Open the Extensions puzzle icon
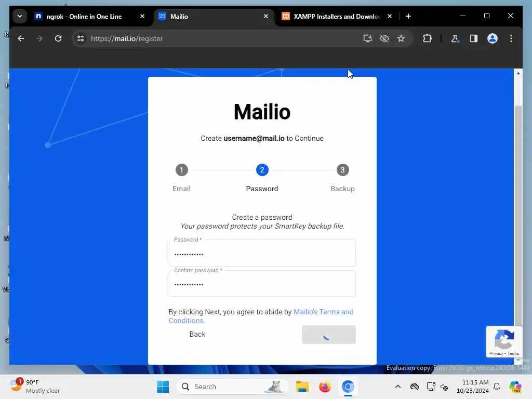Viewport: 532px width, 399px height. click(427, 38)
